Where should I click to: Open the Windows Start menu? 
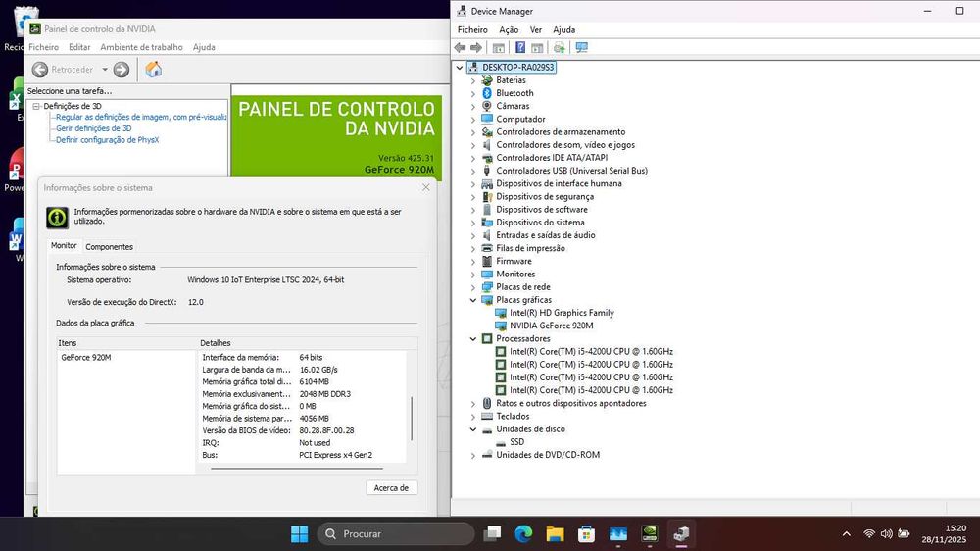tap(299, 534)
